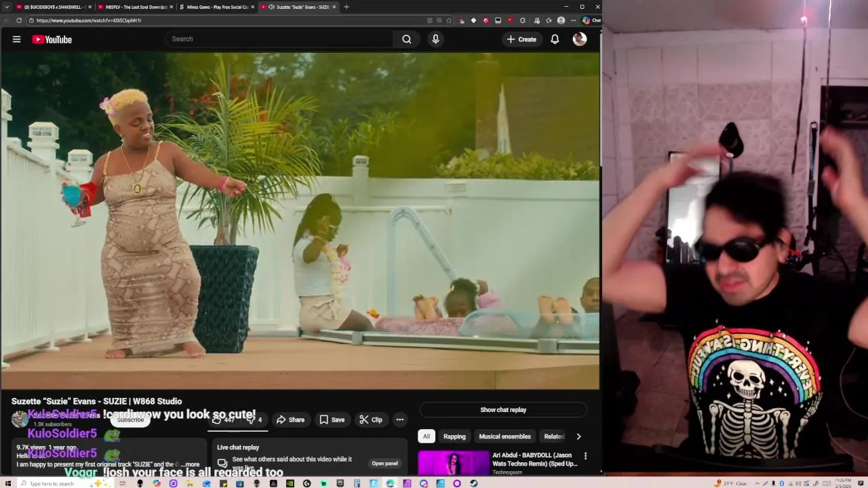This screenshot has height=488, width=868.
Task: Open the three-dot more actions menu
Action: click(x=400, y=420)
